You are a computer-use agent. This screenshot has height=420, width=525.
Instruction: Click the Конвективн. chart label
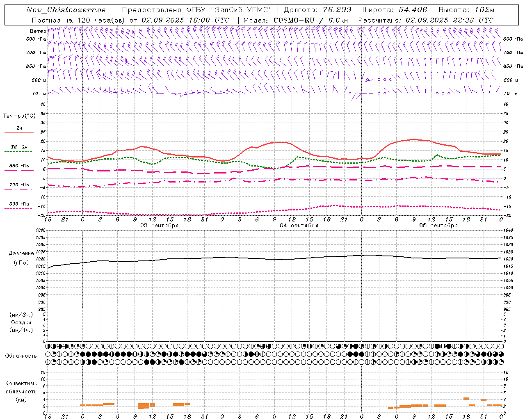(21, 383)
